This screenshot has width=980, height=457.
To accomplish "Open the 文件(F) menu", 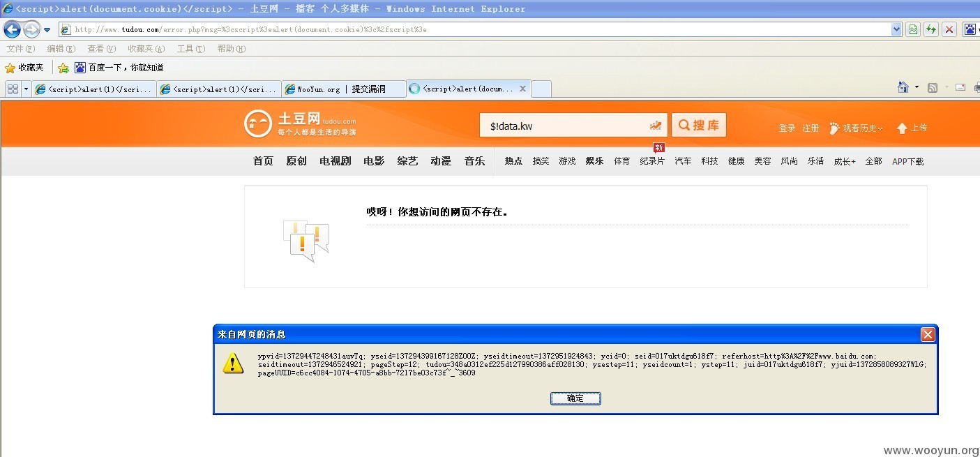I will pos(20,49).
